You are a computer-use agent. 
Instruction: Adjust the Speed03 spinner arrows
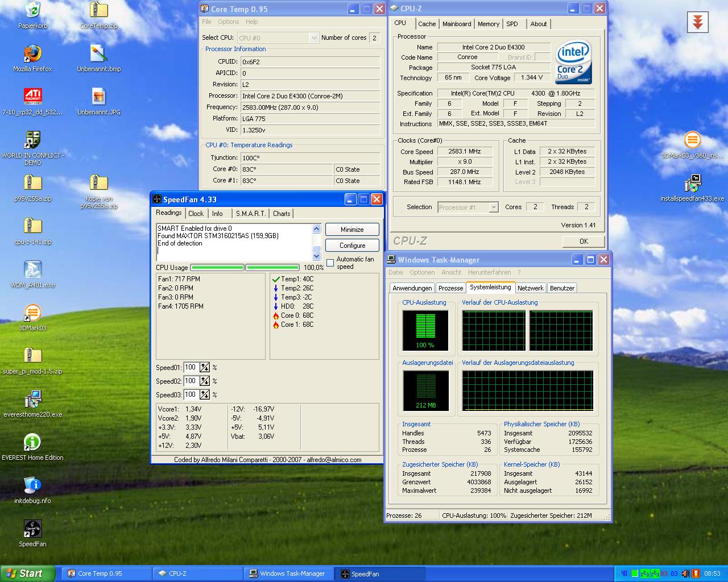tap(205, 395)
